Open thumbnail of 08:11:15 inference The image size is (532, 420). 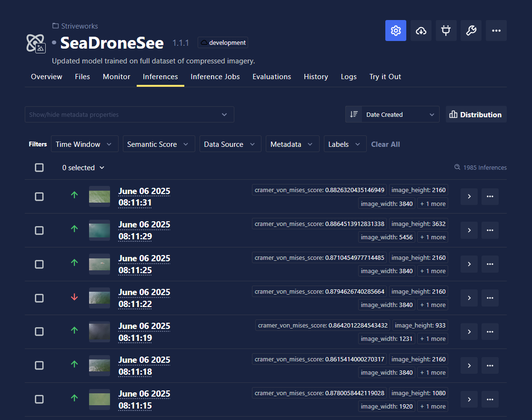[x=100, y=400]
